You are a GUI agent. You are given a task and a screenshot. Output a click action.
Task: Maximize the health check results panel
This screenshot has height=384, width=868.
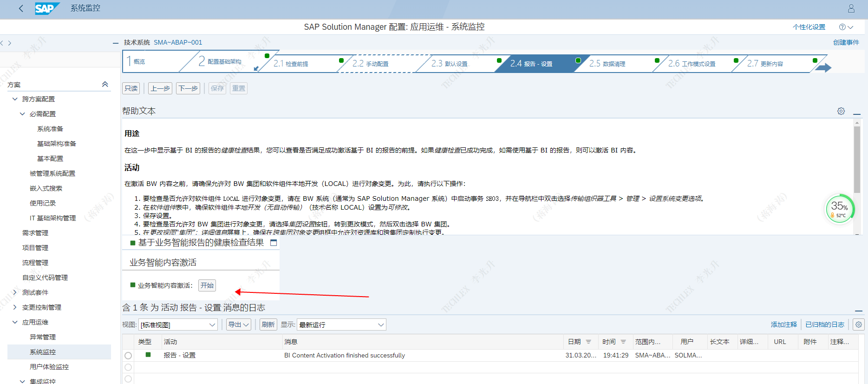coord(274,243)
